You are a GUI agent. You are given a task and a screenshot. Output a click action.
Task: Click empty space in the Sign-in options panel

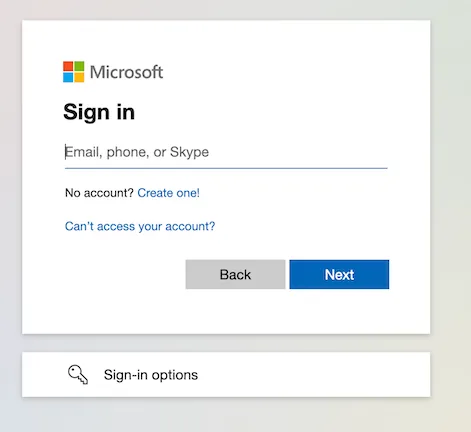click(313, 374)
